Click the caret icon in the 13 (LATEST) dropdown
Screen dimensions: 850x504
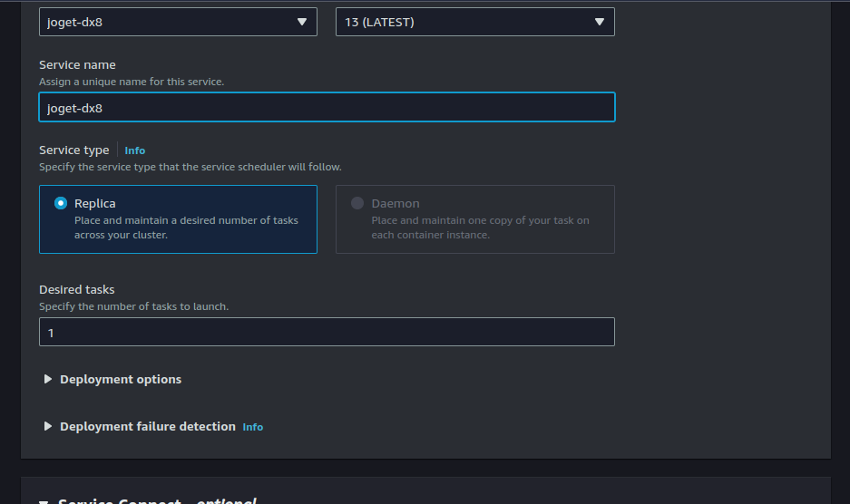point(600,22)
